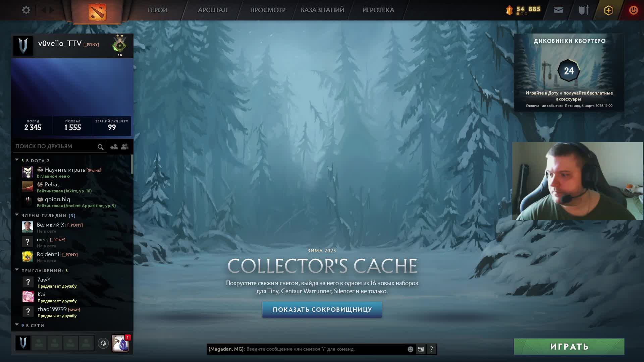
Task: Click the Показать сокровищницу button
Action: [x=322, y=309]
